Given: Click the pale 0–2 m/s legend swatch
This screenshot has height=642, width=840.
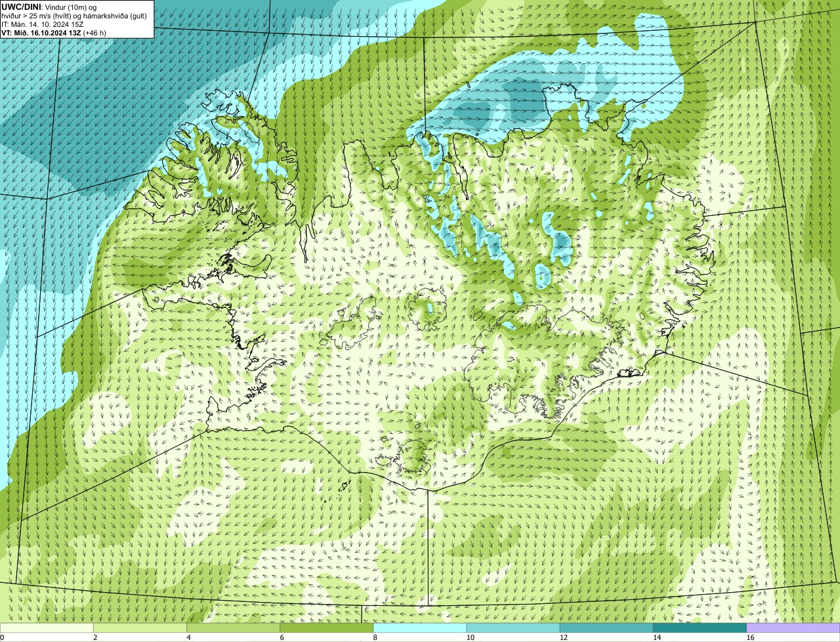Looking at the screenshot, I should point(47,628).
